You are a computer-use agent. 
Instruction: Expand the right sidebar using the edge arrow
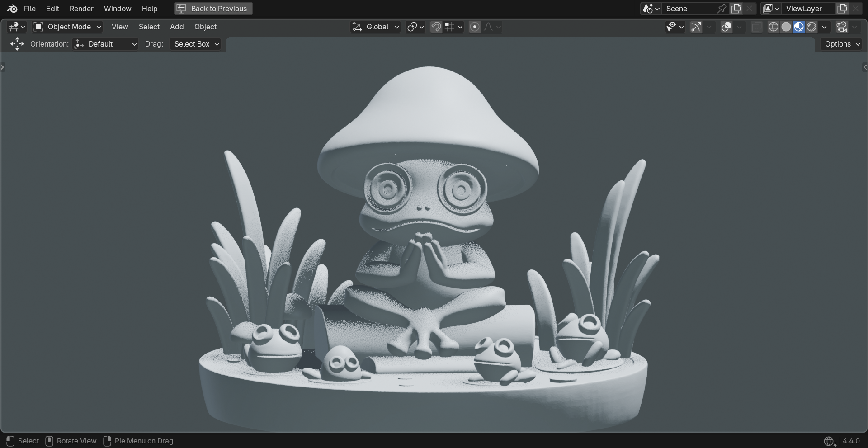point(865,67)
